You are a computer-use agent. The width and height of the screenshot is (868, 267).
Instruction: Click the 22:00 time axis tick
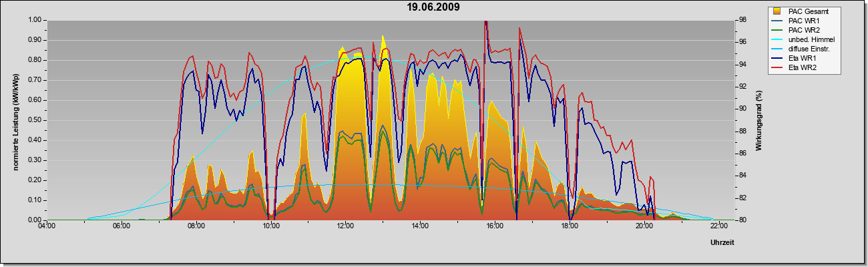click(x=719, y=227)
